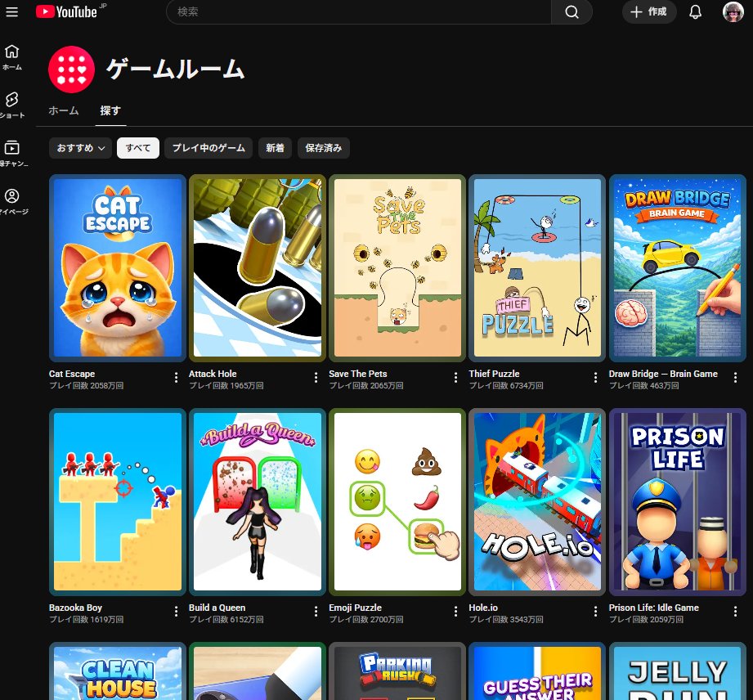Open the Save The Pets thumbnail
This screenshot has width=753, height=700.
(397, 267)
